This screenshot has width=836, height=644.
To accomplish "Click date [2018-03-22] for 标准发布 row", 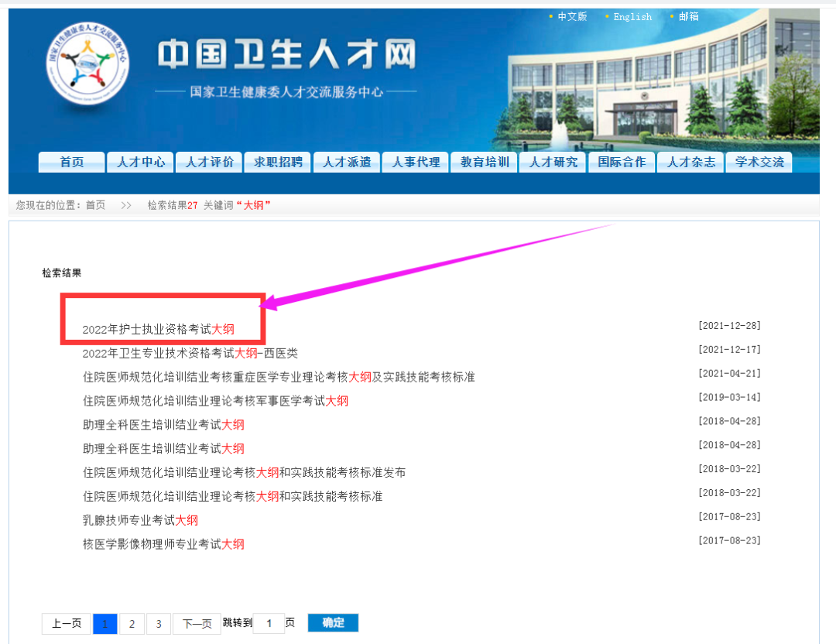I will (x=729, y=469).
